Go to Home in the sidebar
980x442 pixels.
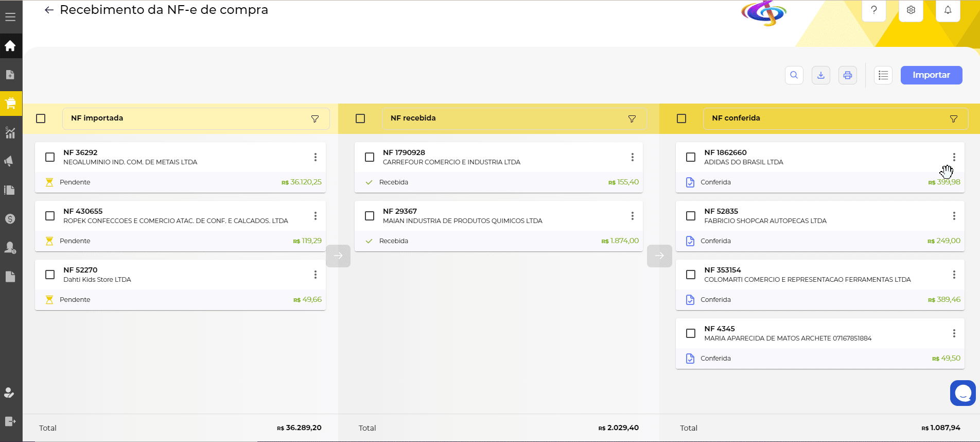pos(10,46)
